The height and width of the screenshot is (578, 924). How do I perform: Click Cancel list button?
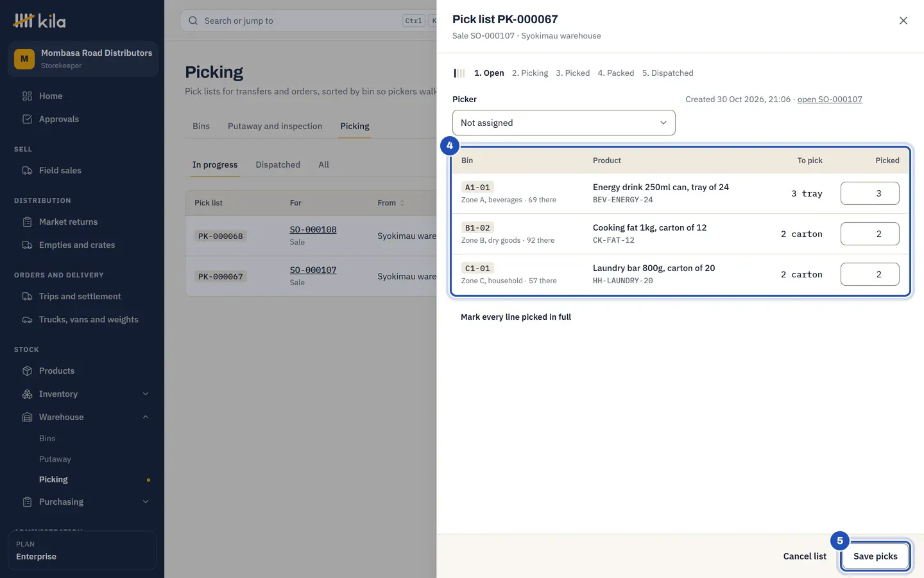click(x=805, y=556)
